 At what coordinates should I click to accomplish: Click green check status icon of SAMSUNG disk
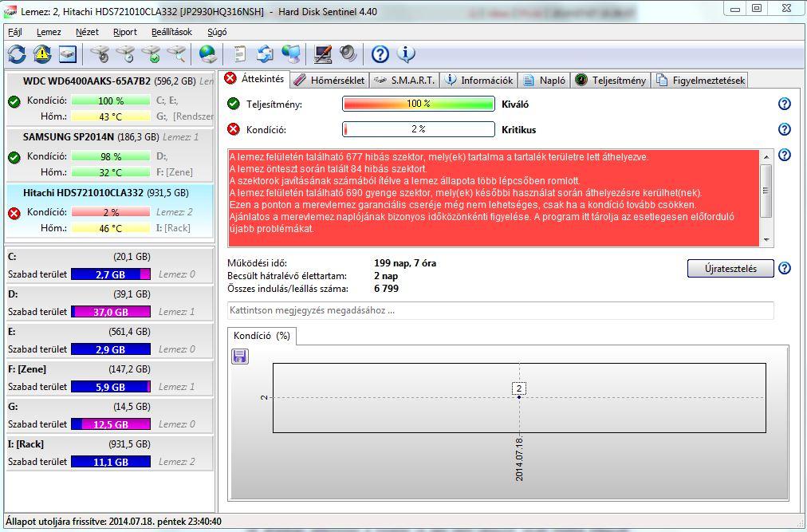coord(14,157)
